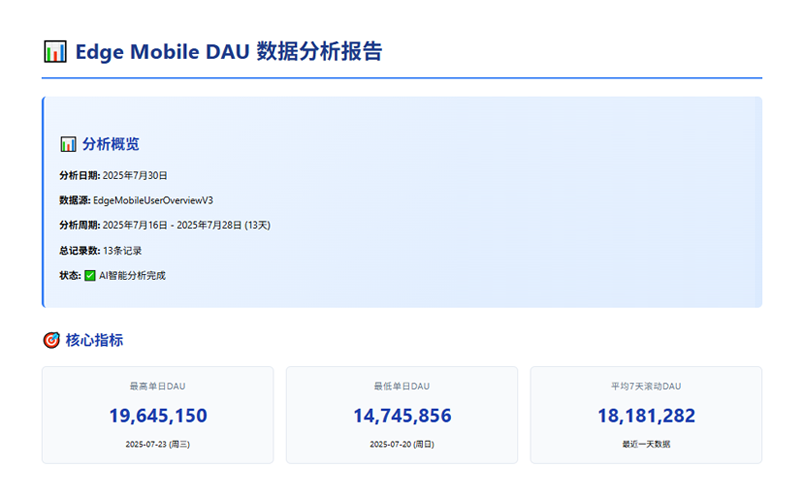Select the data source EdgeMobileUserOverviewV3 text
This screenshot has width=800, height=500.
153,201
